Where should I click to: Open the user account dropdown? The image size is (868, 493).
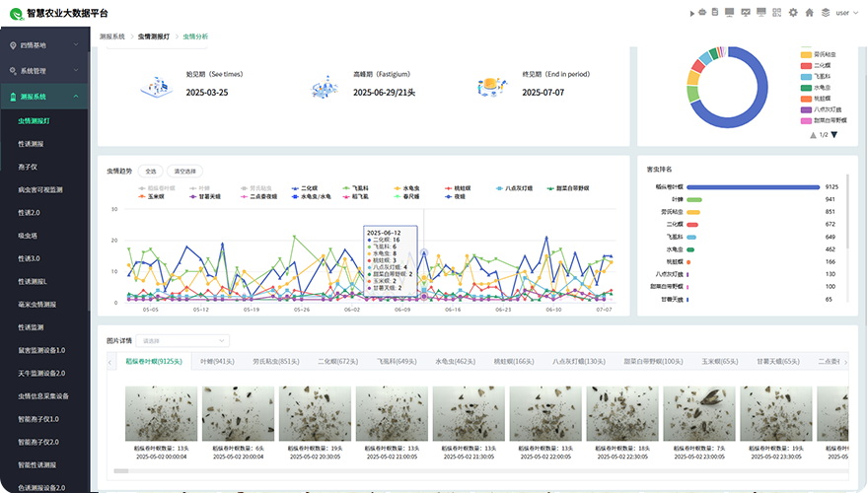coord(845,13)
